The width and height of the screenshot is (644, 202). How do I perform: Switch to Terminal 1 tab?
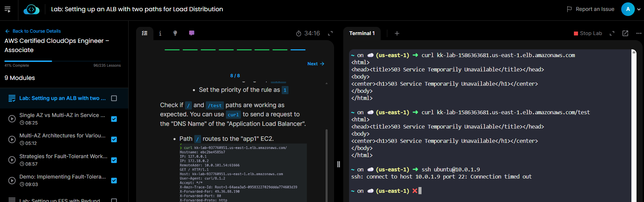coord(362,33)
